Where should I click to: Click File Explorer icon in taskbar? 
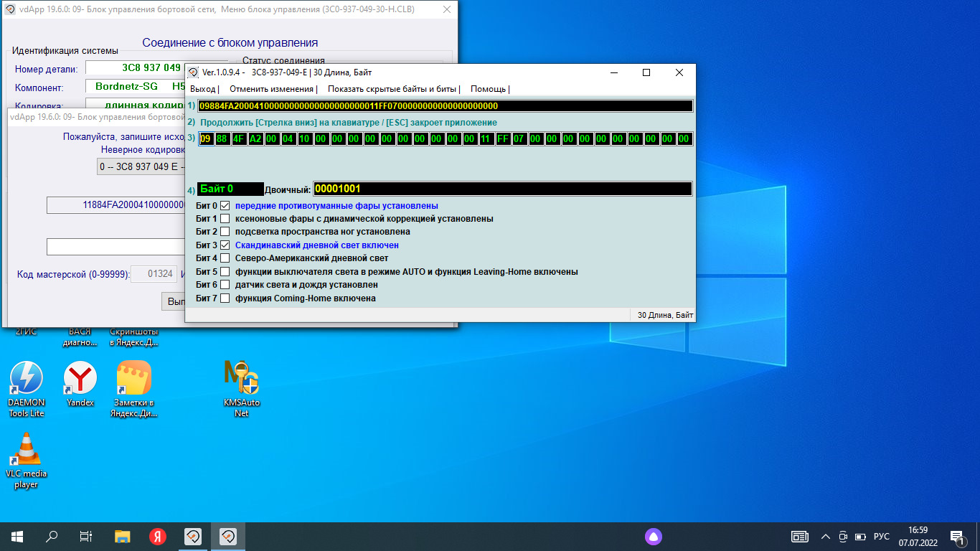click(123, 537)
